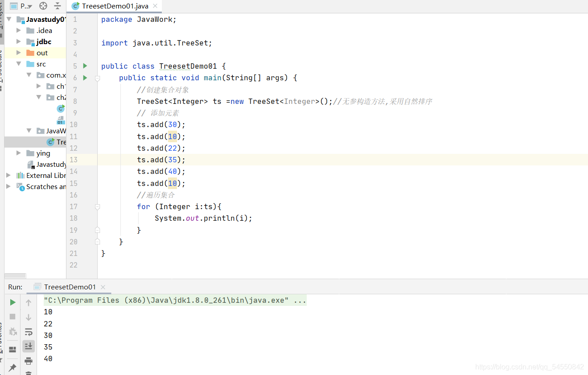Click the 'ts.add(22);' code line
The image size is (588, 375).
pyautogui.click(x=161, y=148)
